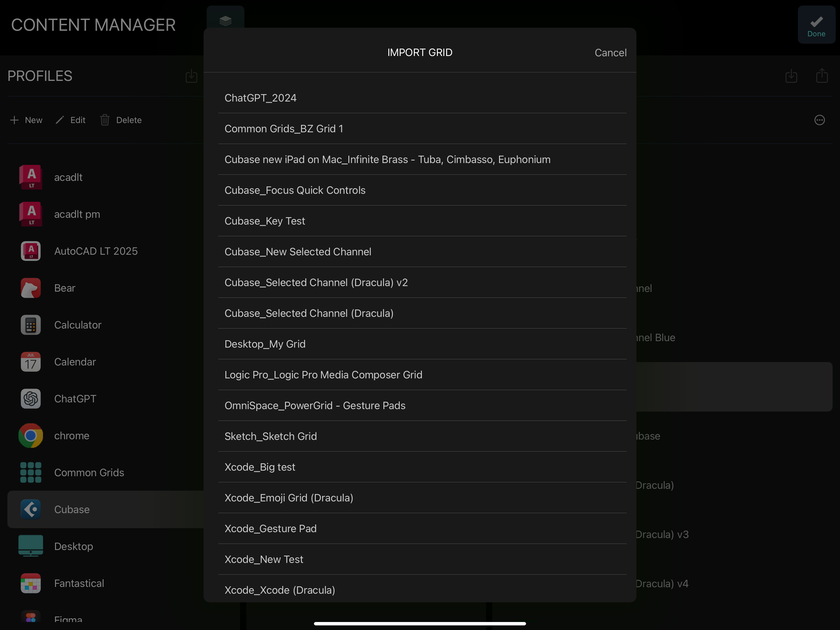The height and width of the screenshot is (630, 840).
Task: Select OmniSpace_PowerGrid - Gesture Pads entry
Action: [315, 405]
